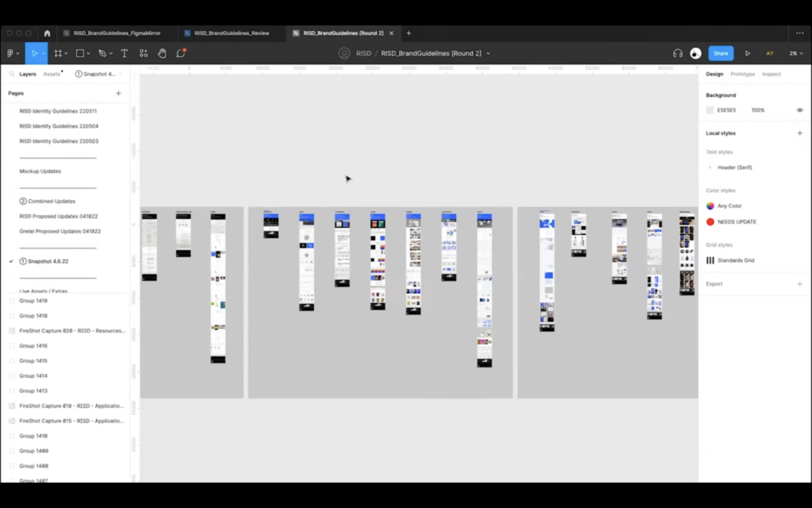Select the Pen tool
This screenshot has height=508, width=812.
pos(101,53)
